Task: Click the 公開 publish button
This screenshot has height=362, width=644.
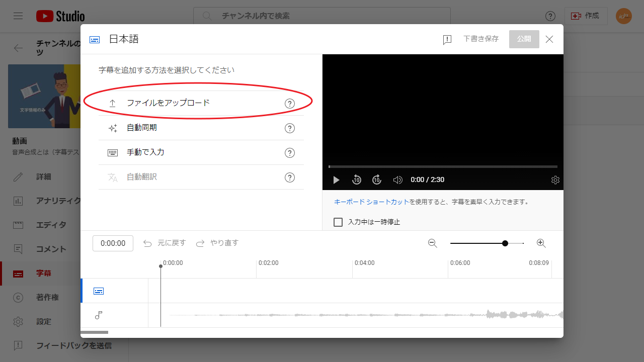Action: point(524,39)
